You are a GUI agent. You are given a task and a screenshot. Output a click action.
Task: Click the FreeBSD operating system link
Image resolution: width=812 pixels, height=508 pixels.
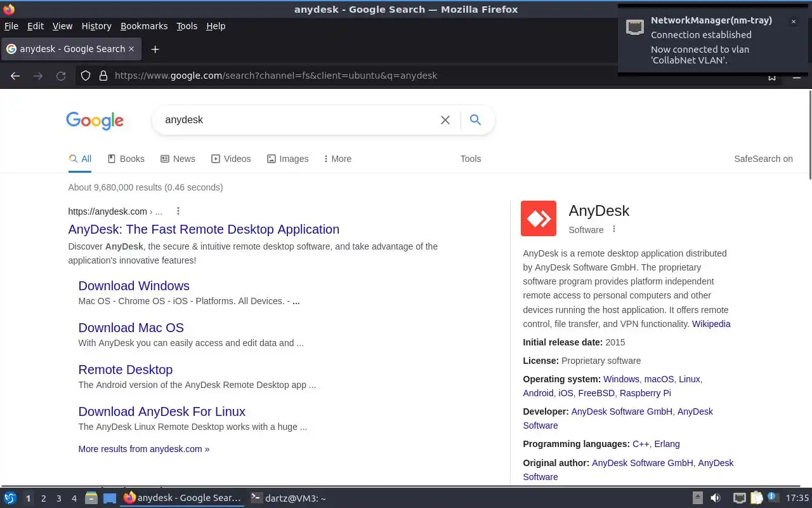[x=596, y=393]
